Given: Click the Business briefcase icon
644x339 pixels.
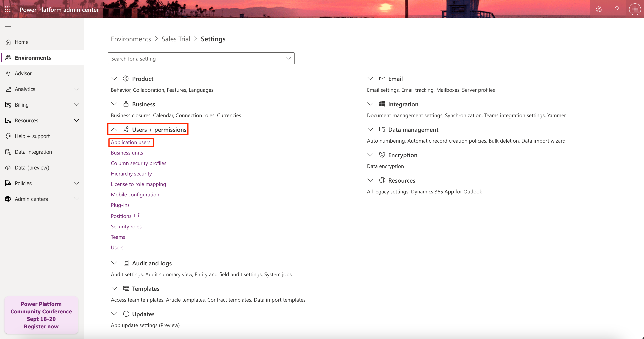Looking at the screenshot, I should point(126,104).
